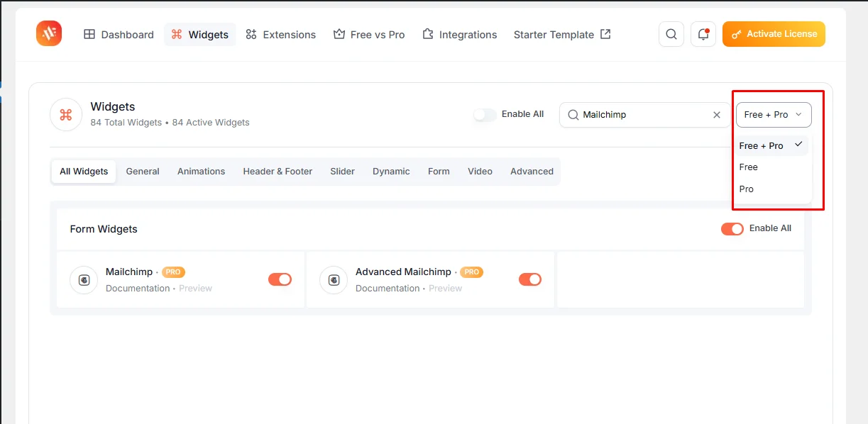
Task: Switch to Dynamic tab
Action: [391, 172]
